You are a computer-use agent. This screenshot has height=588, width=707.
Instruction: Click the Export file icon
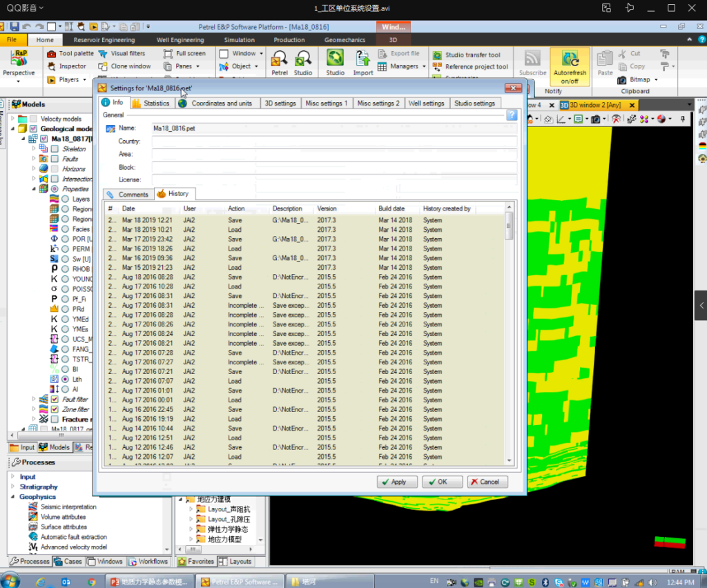pos(382,54)
